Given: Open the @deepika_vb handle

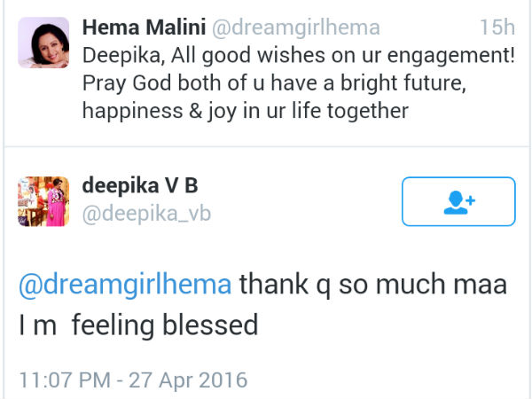Looking at the screenshot, I should [146, 214].
